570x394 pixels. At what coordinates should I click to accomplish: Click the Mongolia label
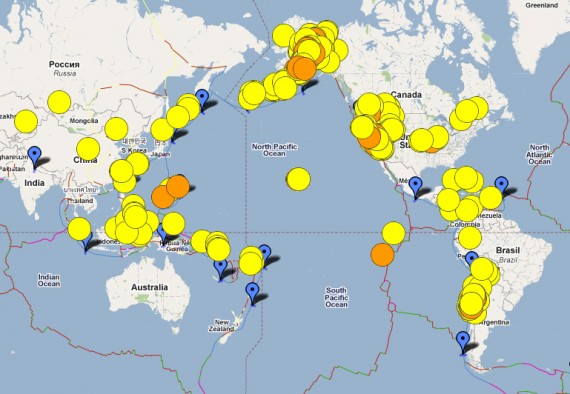click(x=84, y=121)
